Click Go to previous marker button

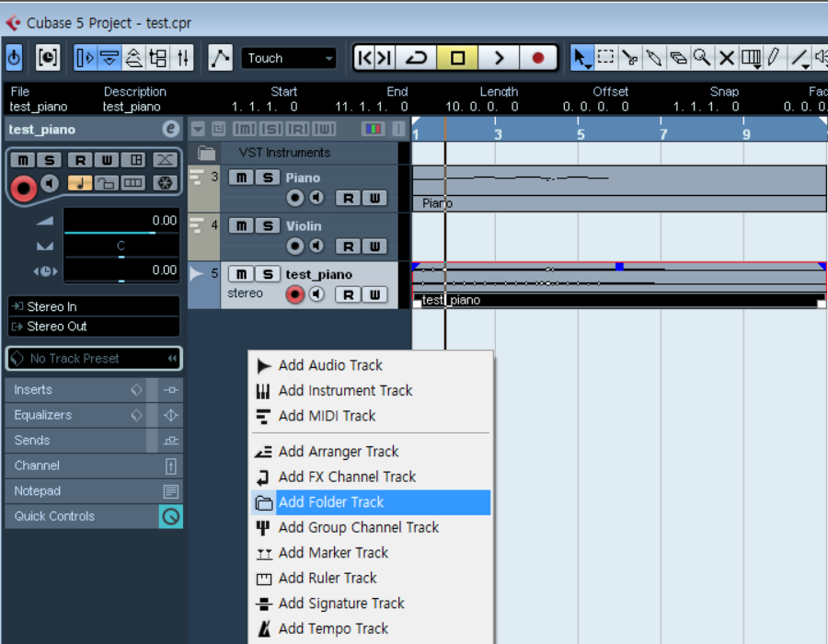pyautogui.click(x=364, y=58)
